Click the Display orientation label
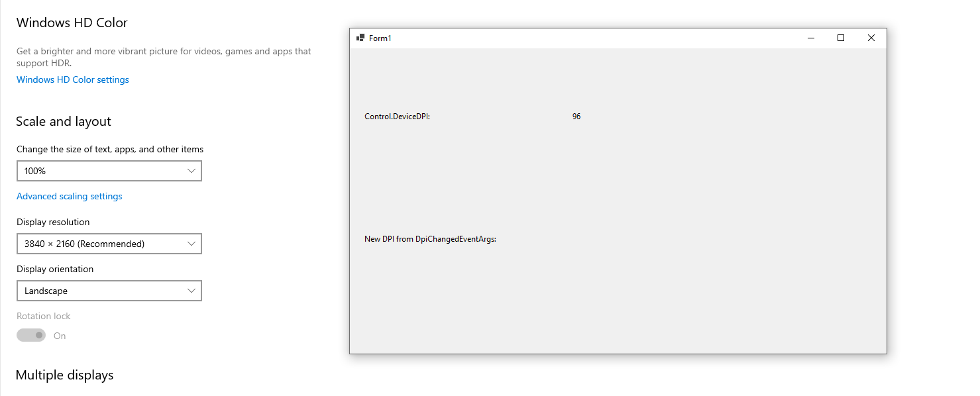The width and height of the screenshot is (980, 396). [x=55, y=269]
